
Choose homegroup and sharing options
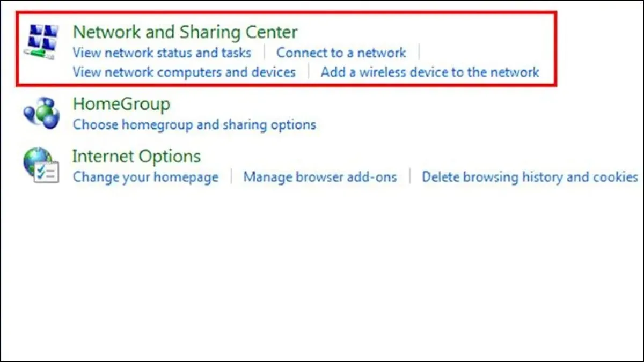[194, 125]
